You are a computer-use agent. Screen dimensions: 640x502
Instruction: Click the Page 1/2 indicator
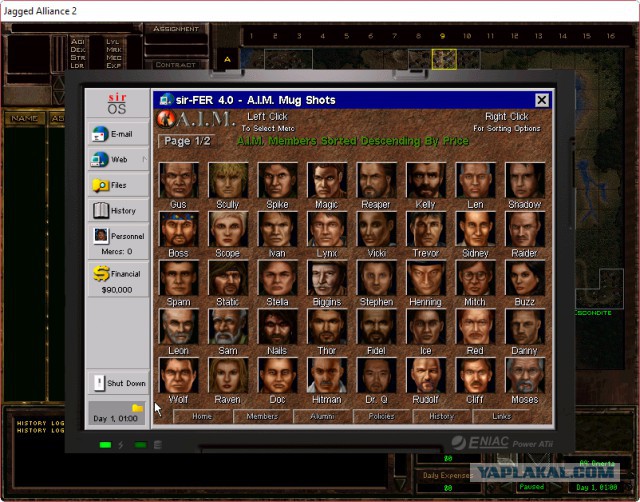tap(187, 141)
